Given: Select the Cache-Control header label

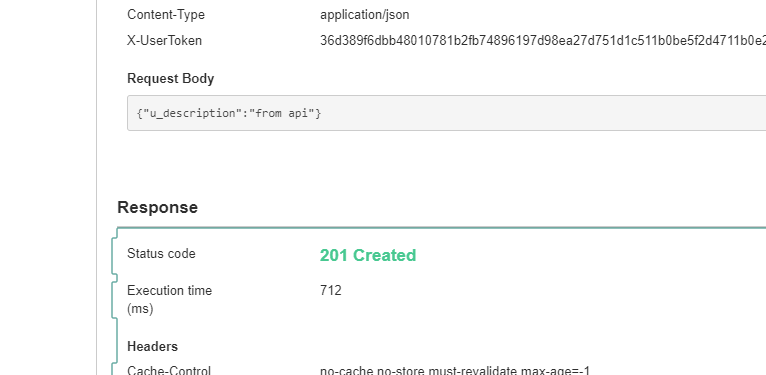Looking at the screenshot, I should click(169, 370).
